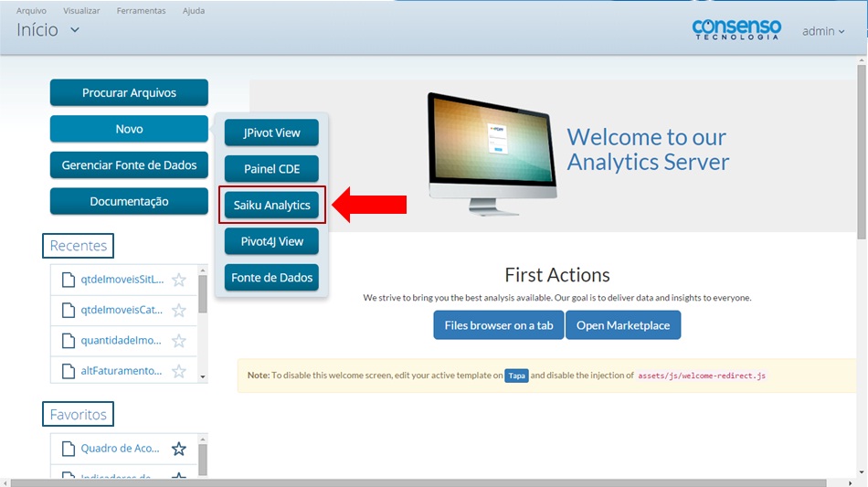The image size is (868, 487).
Task: Click the monitor image in welcome banner
Action: click(x=492, y=154)
